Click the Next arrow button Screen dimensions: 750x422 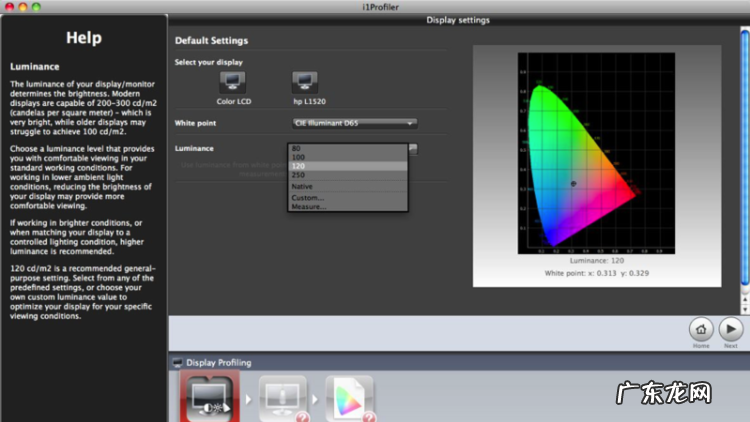tap(731, 328)
